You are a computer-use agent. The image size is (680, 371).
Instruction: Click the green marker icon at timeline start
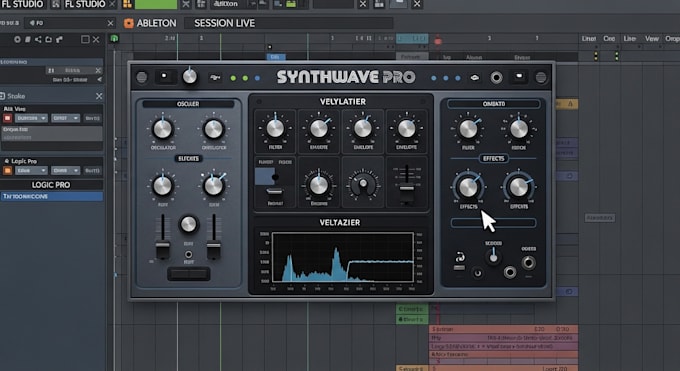tap(114, 39)
